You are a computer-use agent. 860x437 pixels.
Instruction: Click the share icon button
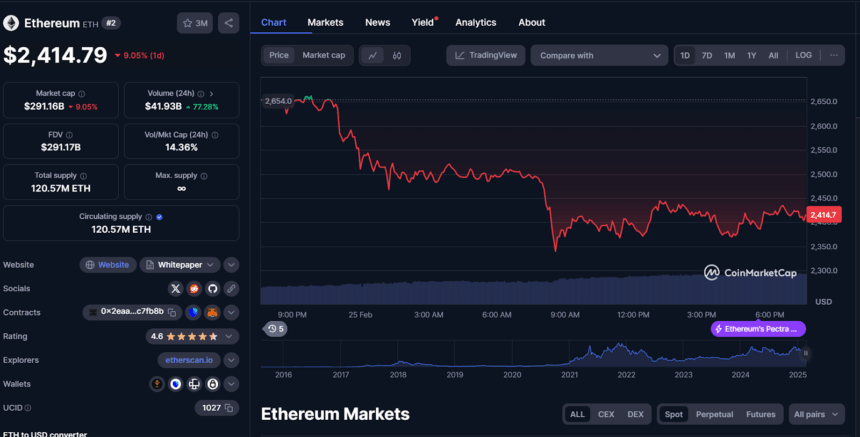tap(229, 23)
